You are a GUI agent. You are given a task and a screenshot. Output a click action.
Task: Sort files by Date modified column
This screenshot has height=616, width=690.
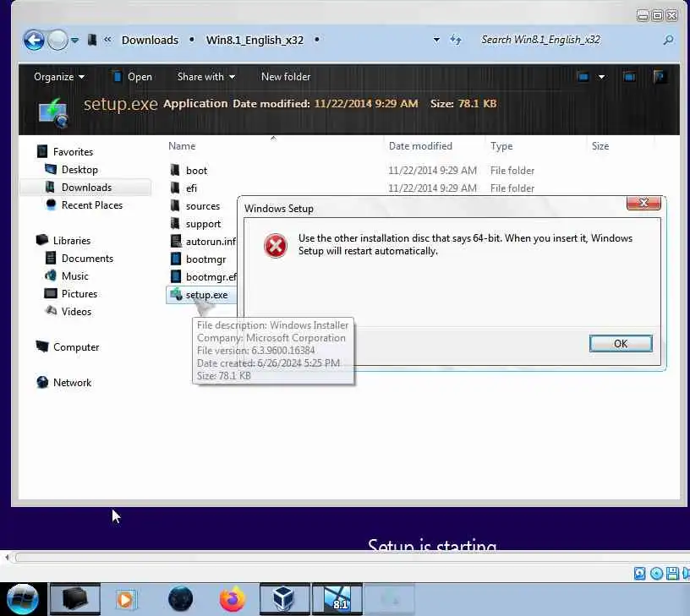point(420,146)
